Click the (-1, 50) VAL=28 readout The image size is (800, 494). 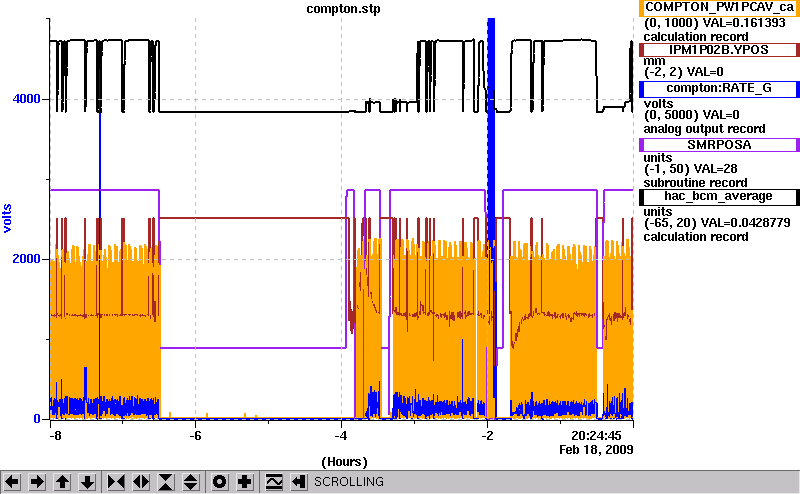pyautogui.click(x=690, y=169)
